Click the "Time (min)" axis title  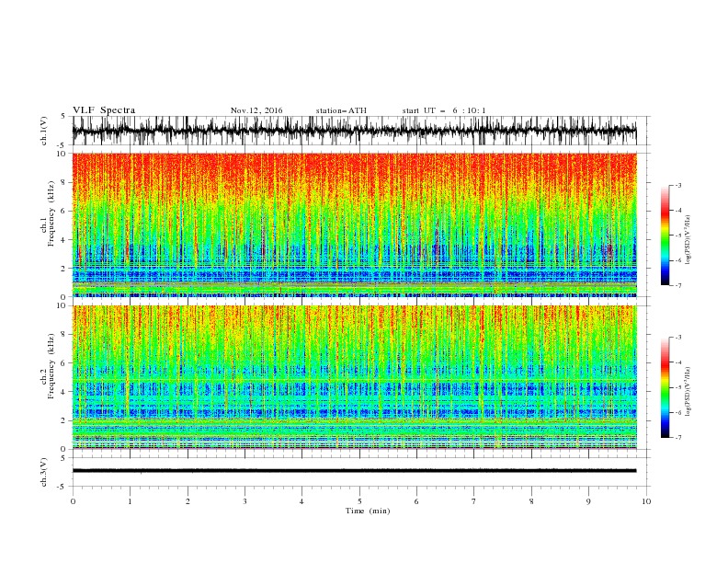(x=368, y=511)
